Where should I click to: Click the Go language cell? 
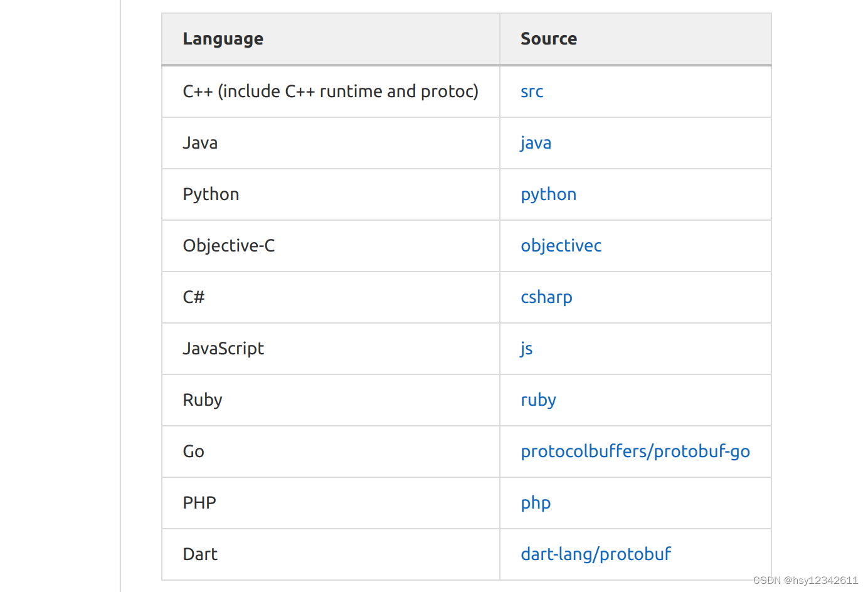[193, 452]
